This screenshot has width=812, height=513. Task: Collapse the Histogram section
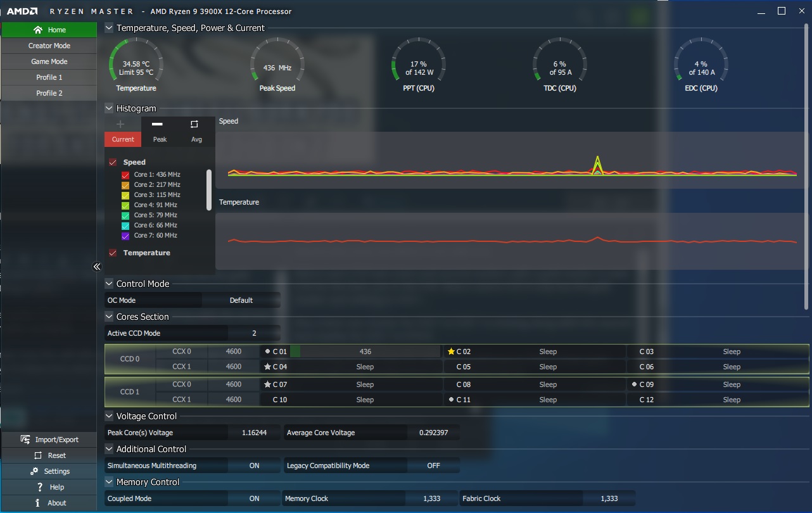(109, 108)
